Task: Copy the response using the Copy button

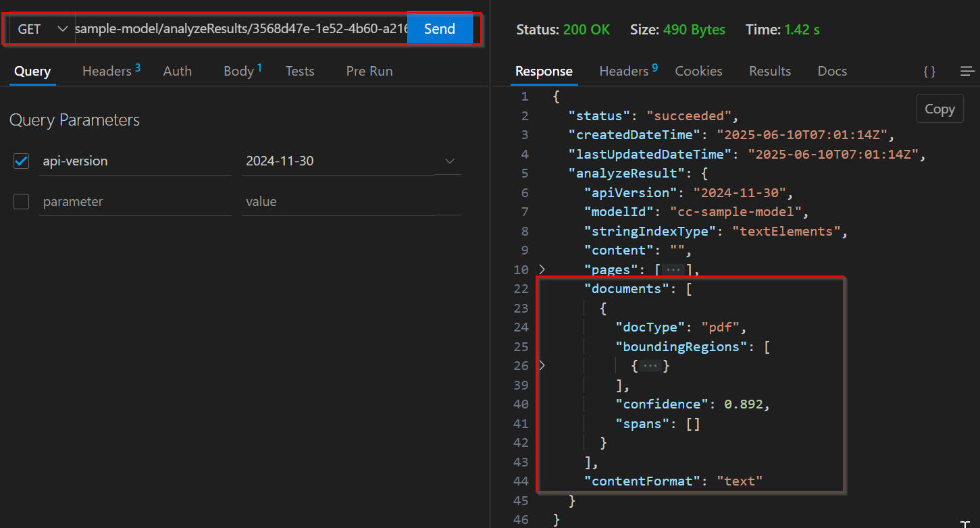Action: pyautogui.click(x=939, y=108)
